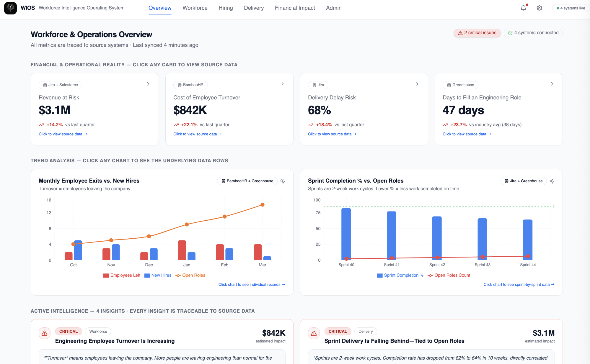This screenshot has height=364, width=590.
Task: Click the up-trend arrow beside +14.2%
Action: click(x=41, y=125)
